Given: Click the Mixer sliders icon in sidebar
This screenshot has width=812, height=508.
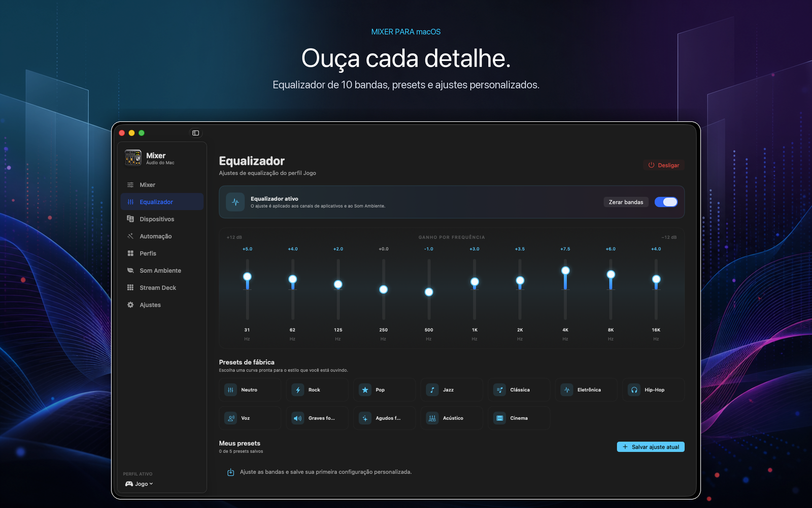Looking at the screenshot, I should 130,185.
